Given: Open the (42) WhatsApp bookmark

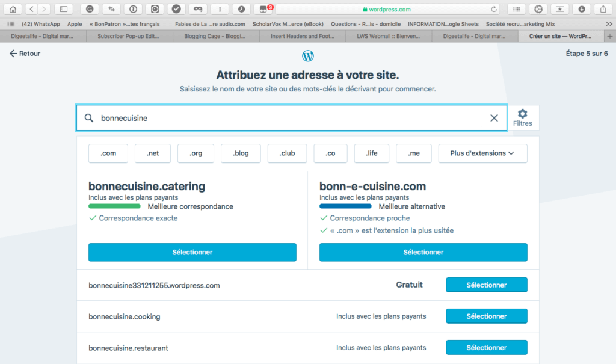Looking at the screenshot, I should coord(41,24).
